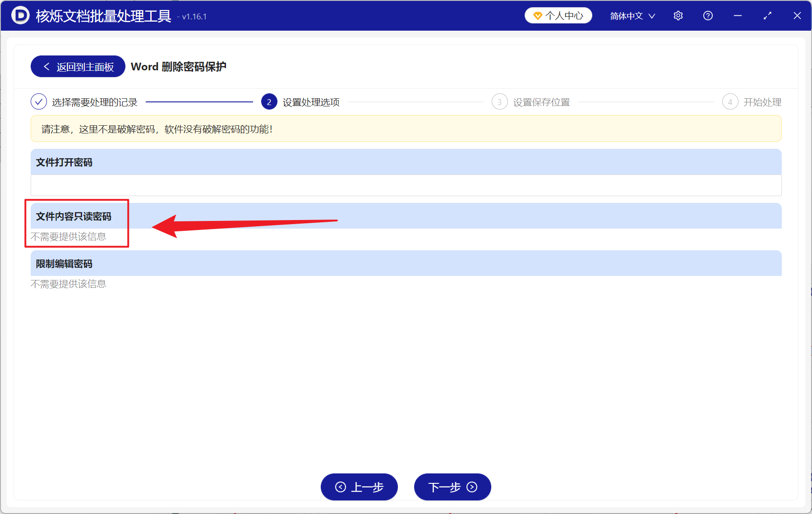Open 个人中心 personal center

pos(558,15)
